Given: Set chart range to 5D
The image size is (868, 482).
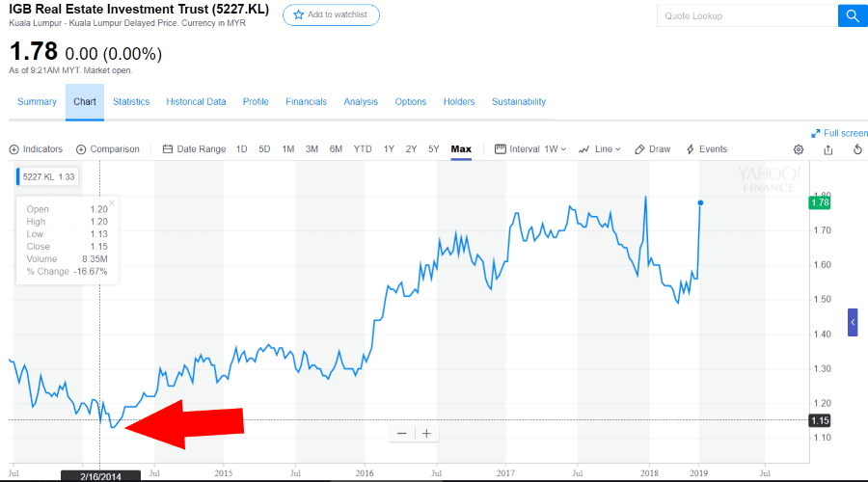Looking at the screenshot, I should pyautogui.click(x=264, y=149).
